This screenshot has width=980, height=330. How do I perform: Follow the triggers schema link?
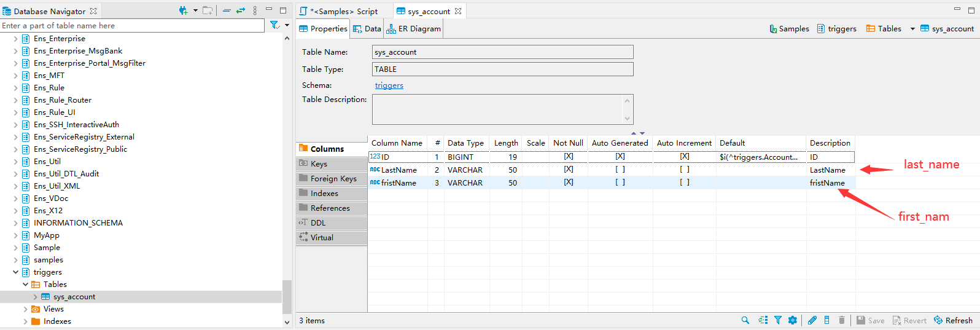tap(389, 85)
